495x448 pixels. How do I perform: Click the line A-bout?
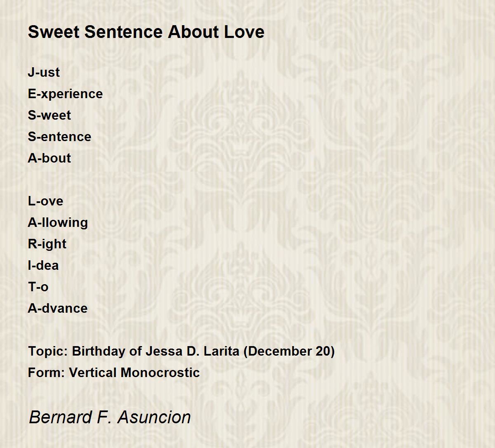[49, 158]
